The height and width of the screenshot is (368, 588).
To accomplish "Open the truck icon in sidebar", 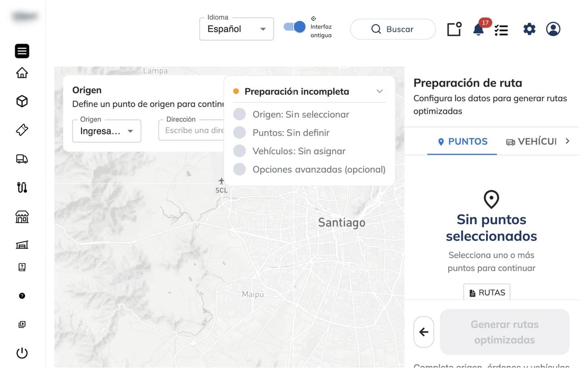I will pos(22,159).
